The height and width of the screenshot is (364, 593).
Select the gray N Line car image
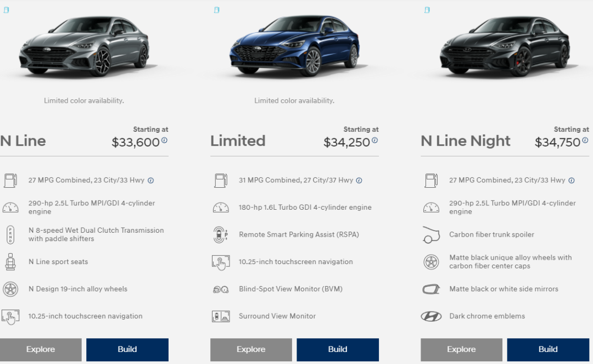84,47
